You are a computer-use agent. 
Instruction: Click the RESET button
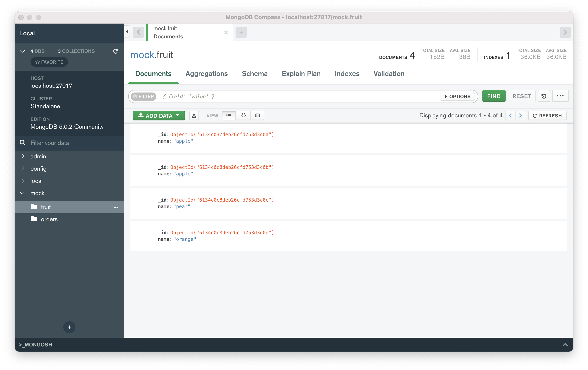[x=521, y=96]
